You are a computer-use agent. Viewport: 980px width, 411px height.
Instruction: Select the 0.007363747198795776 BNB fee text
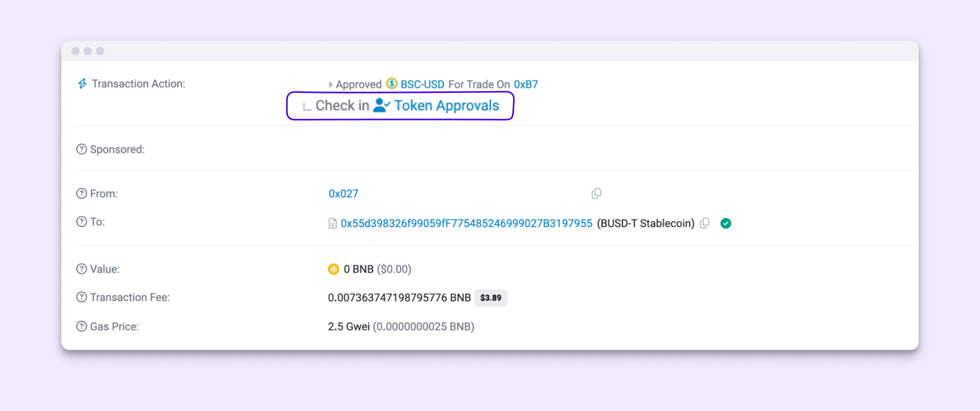399,298
